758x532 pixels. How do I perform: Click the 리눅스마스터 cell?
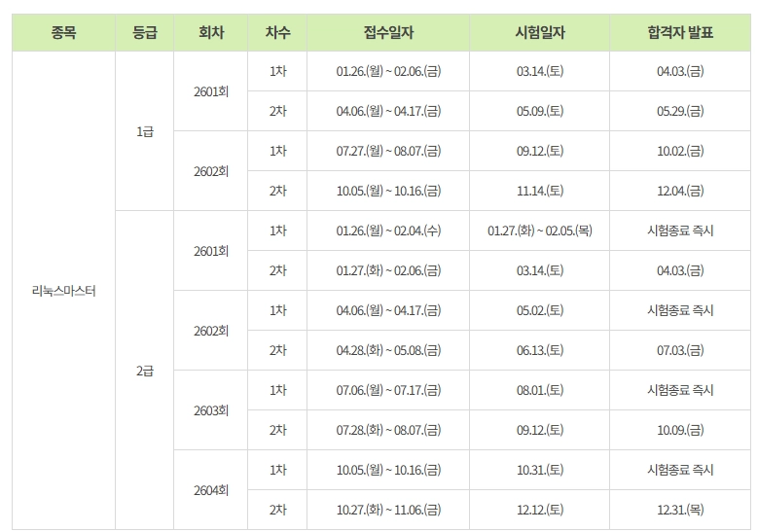63,291
